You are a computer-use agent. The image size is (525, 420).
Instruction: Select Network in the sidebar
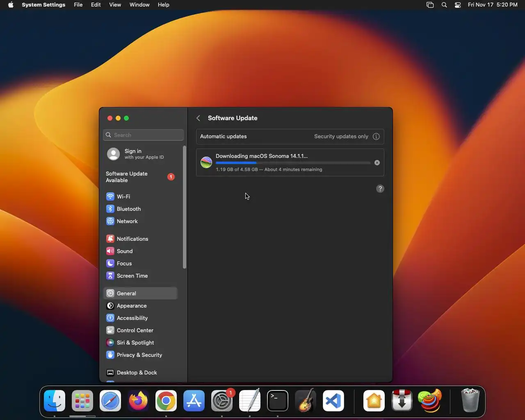(x=140, y=221)
